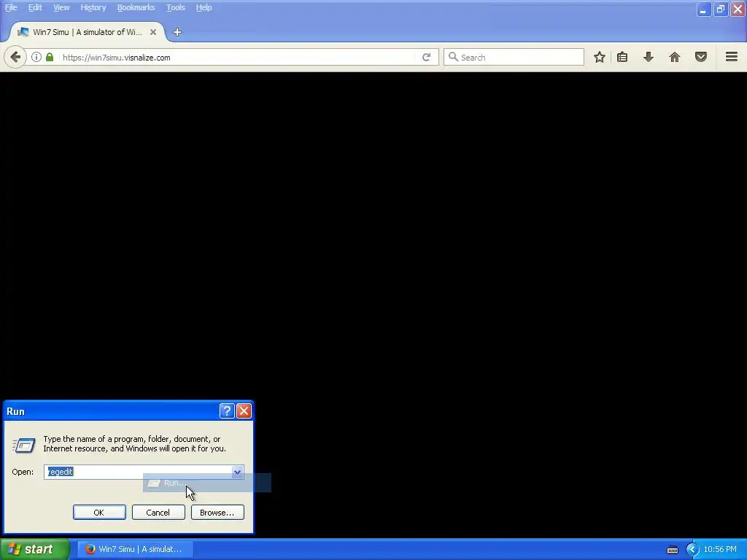Screen dimensions: 747x560
Task: Open the Windows start button
Action: coord(35,549)
